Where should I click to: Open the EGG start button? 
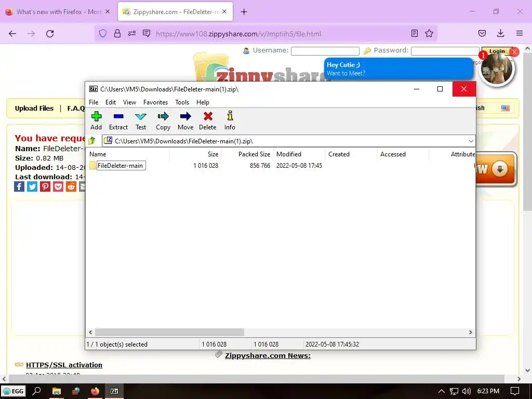coord(14,391)
